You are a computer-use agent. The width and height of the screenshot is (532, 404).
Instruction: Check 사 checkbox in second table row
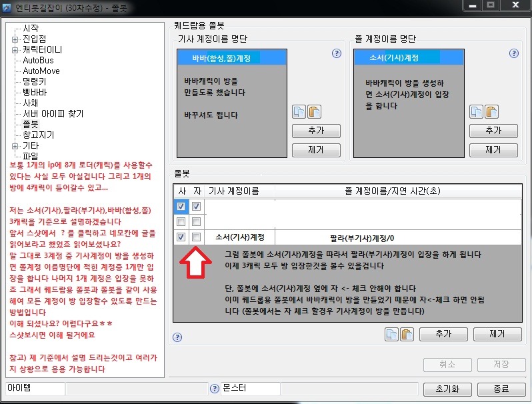[181, 222]
